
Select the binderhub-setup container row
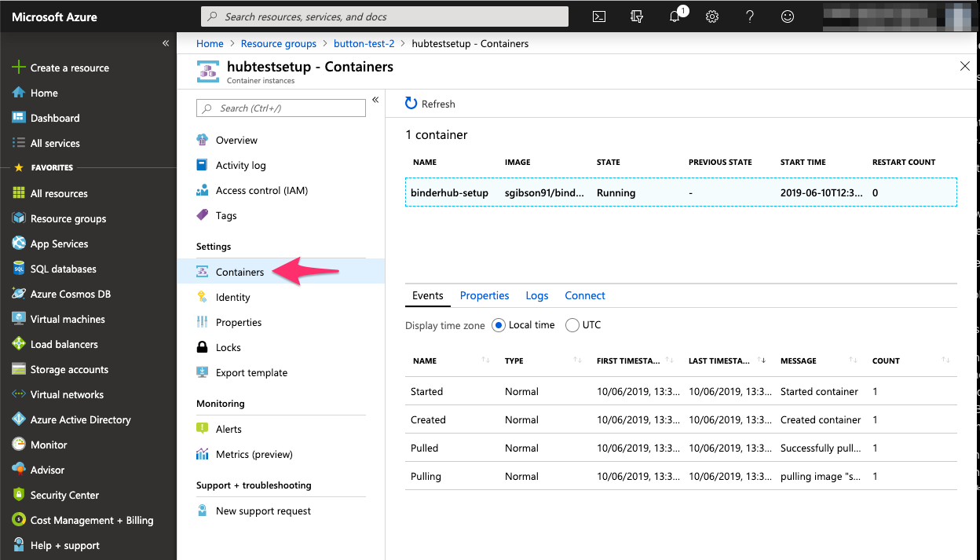pos(681,192)
